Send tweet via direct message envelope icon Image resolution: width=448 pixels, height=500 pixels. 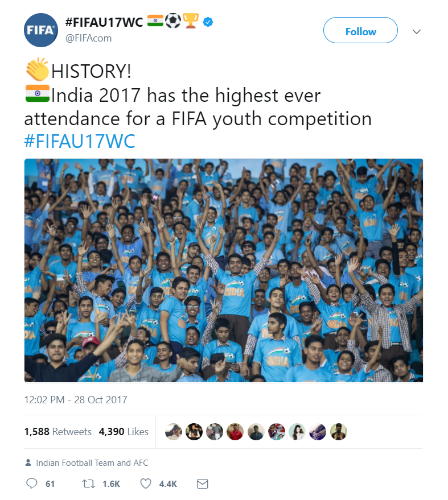[x=202, y=484]
